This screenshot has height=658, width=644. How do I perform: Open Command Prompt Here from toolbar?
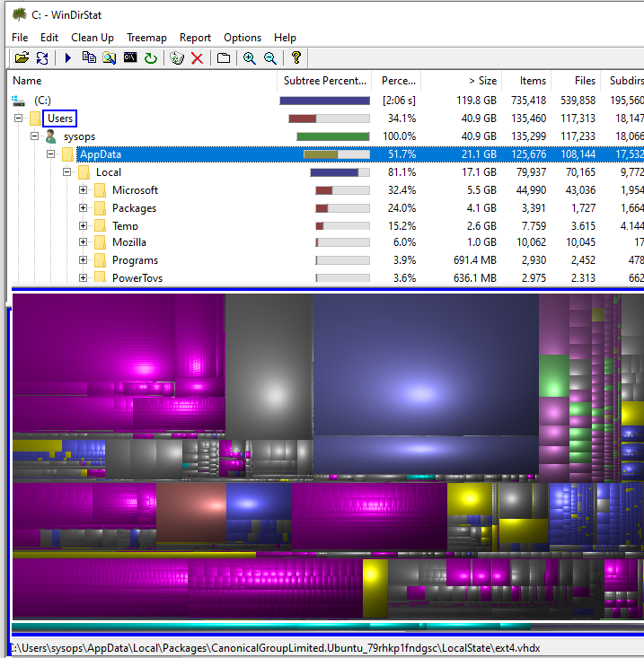coord(130,57)
